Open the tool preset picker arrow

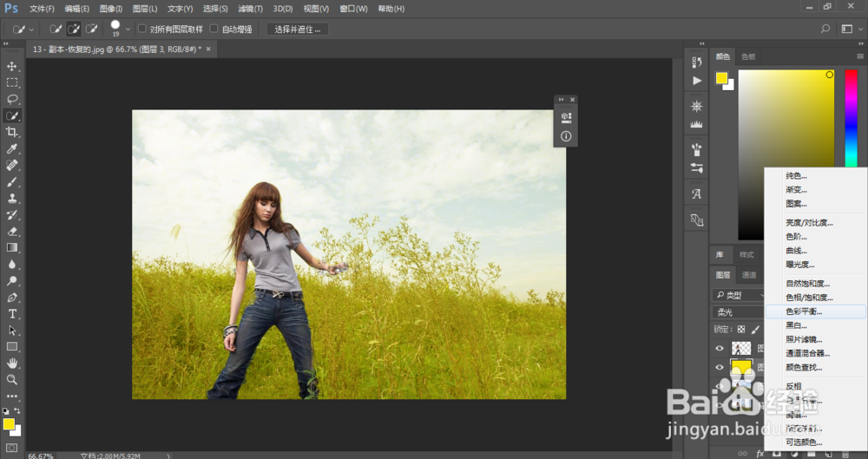tap(31, 30)
